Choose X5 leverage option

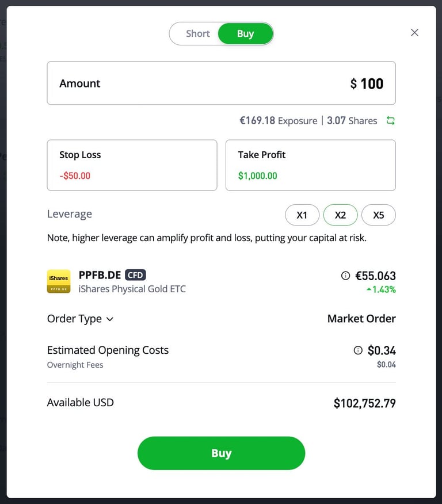pyautogui.click(x=378, y=215)
